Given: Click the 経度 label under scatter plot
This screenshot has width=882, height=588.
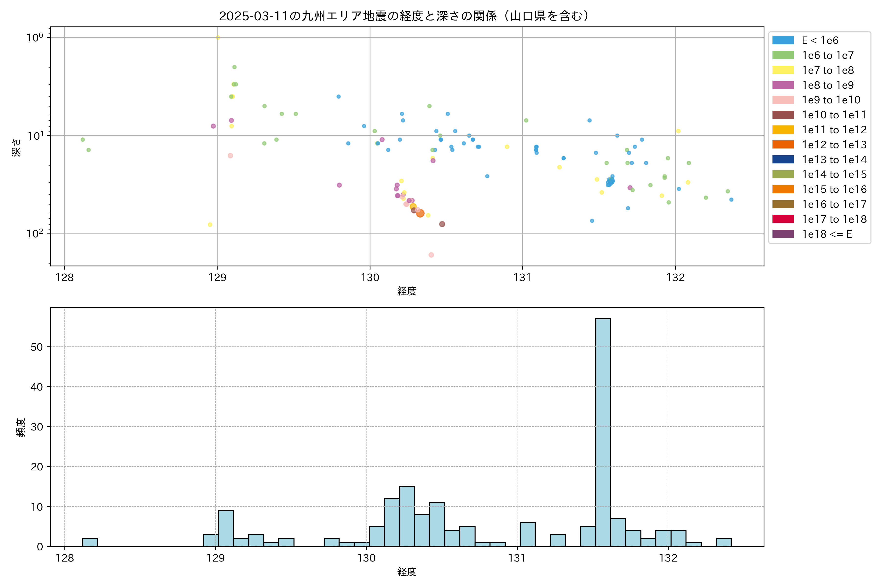Looking at the screenshot, I should (x=407, y=291).
